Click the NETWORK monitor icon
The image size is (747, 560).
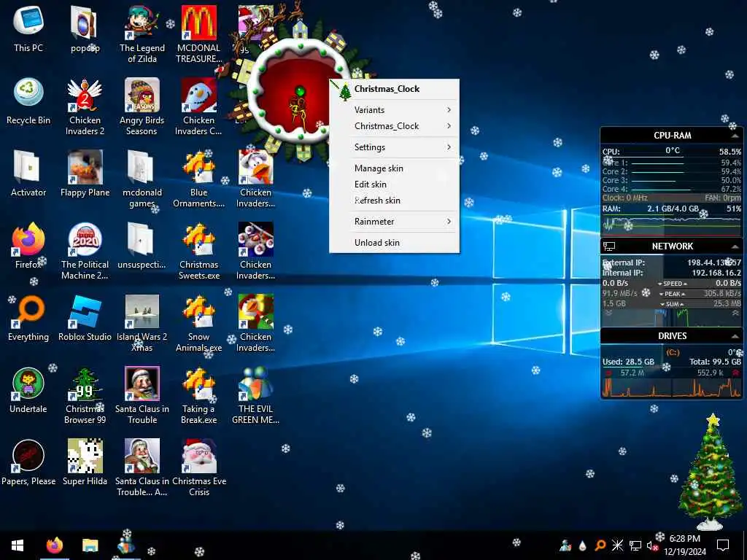[609, 246]
